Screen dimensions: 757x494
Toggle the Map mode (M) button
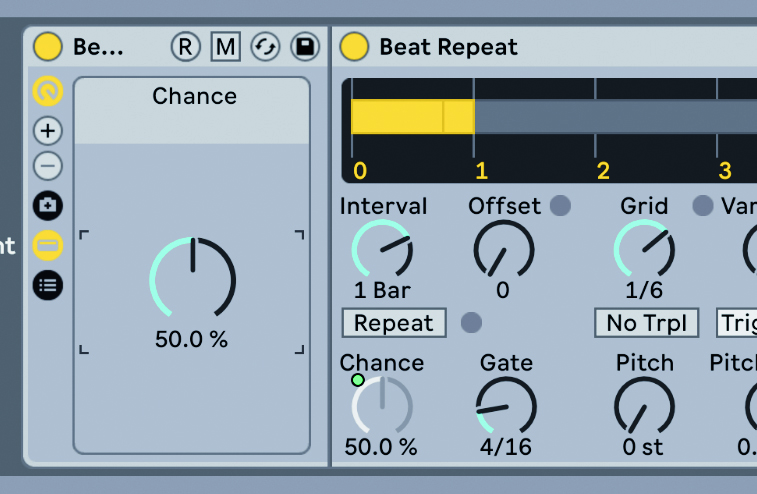225,47
